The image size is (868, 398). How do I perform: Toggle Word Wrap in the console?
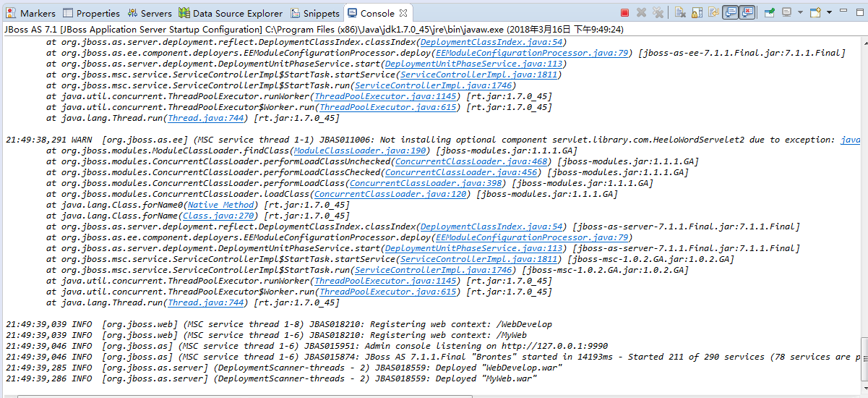pos(713,12)
